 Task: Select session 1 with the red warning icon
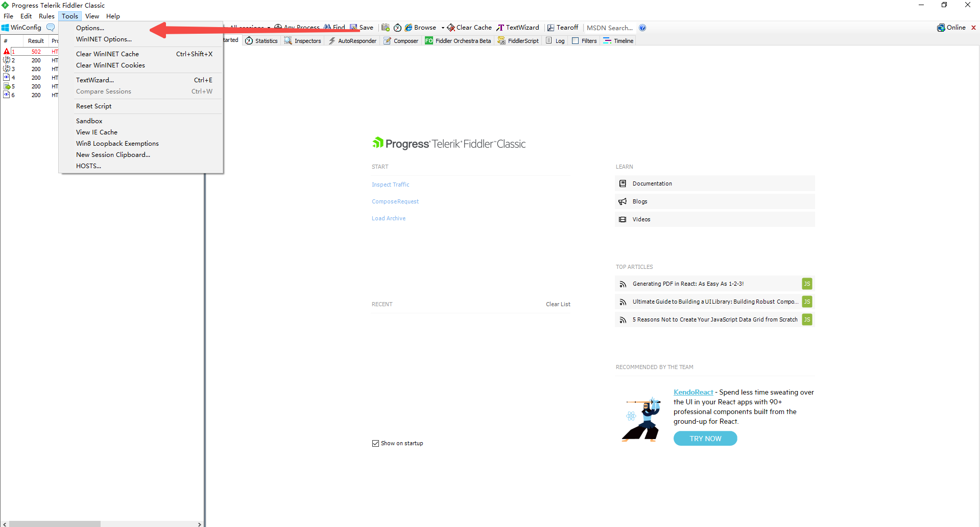coord(7,52)
